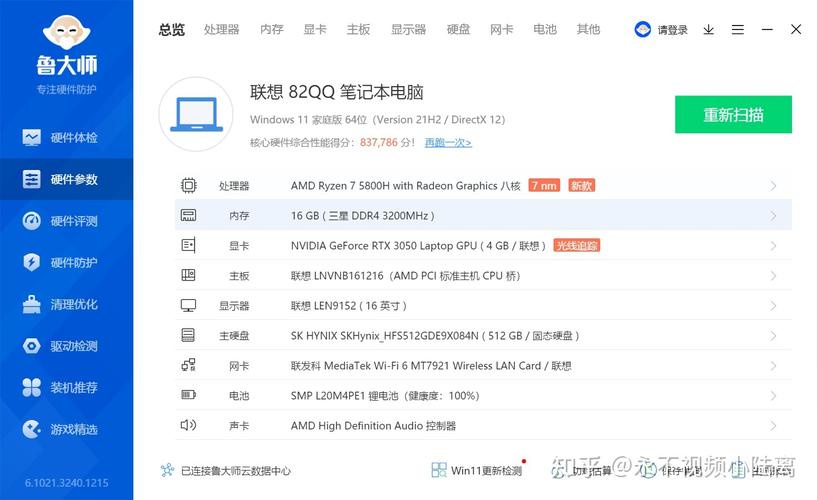Click 请登录 to sign in

(673, 30)
